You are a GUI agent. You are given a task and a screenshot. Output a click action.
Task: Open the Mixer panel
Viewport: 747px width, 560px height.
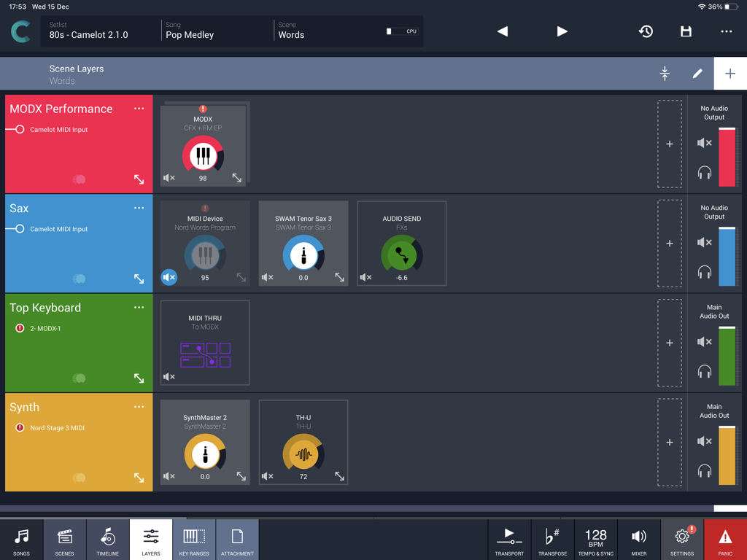[638, 539]
